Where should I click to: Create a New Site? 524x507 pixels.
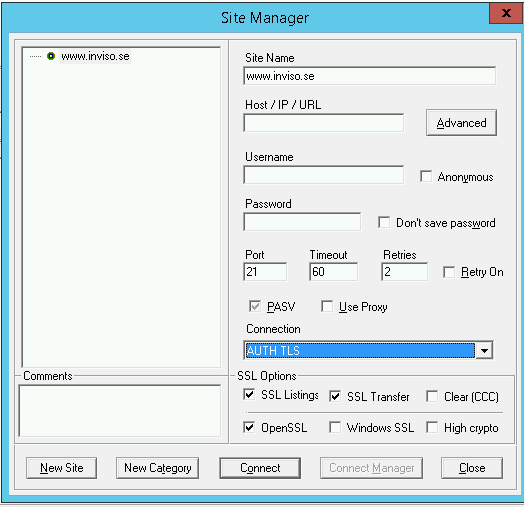tap(61, 468)
